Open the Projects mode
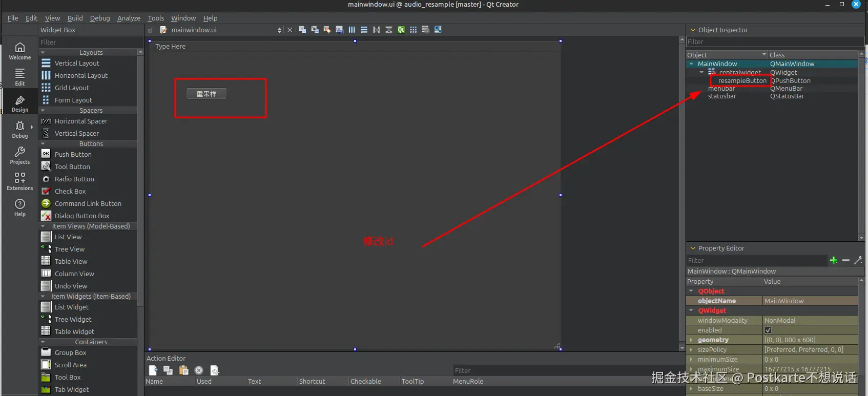The image size is (868, 396). tap(19, 156)
